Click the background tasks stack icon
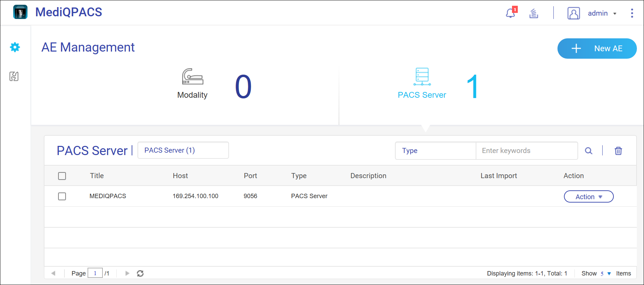 coord(534,14)
